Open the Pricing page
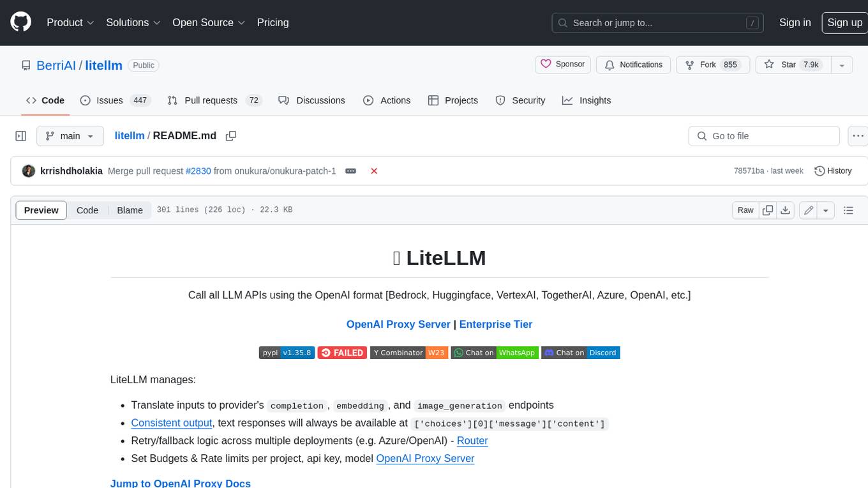868x488 pixels. pos(273,22)
